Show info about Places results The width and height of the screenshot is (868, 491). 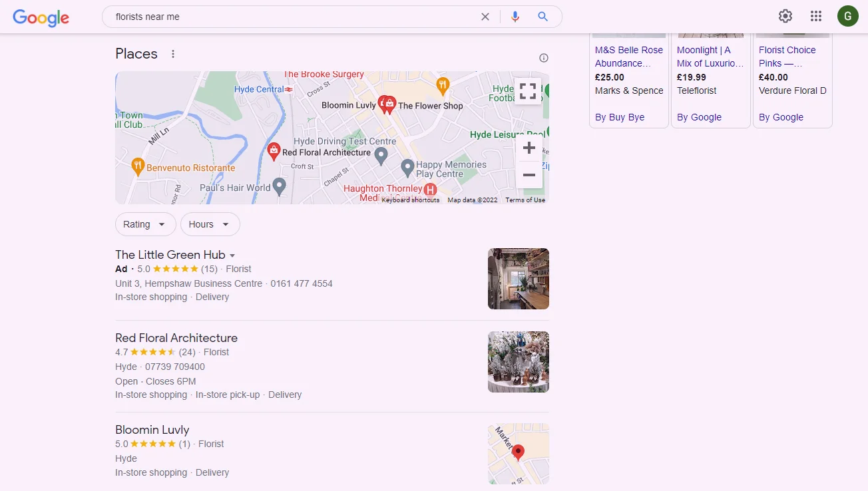544,58
